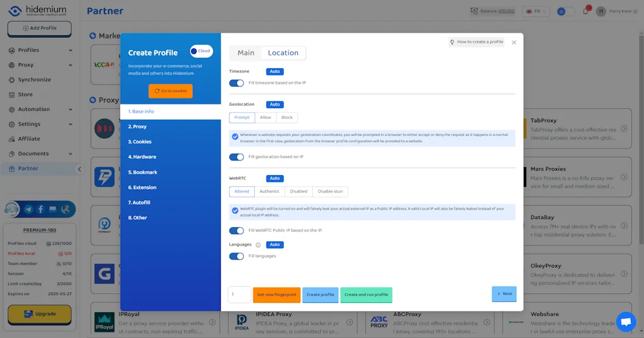Viewport: 644px width, 338px height.
Task: Click the profile quantity input field
Action: 240,295
